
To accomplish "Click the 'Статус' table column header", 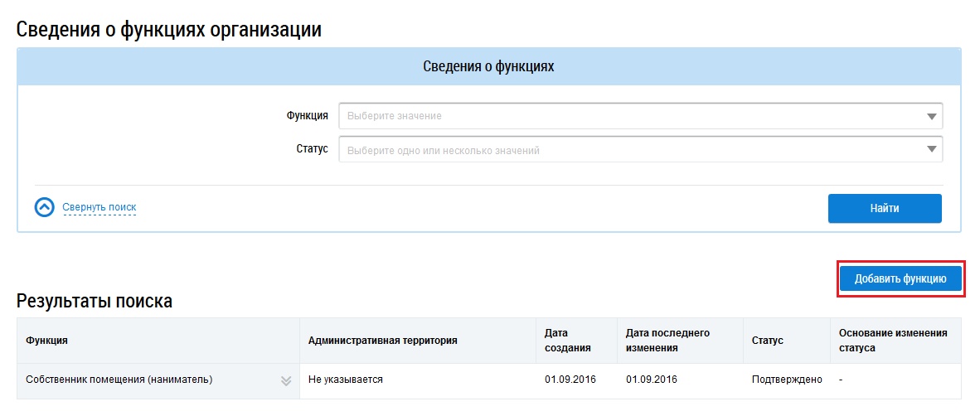I will click(767, 341).
